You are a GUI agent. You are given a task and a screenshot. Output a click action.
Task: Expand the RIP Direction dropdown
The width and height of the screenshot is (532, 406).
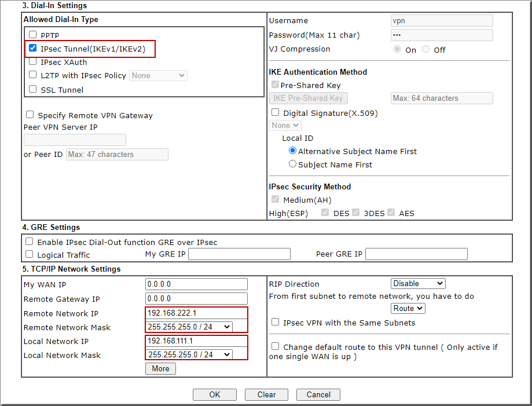tap(418, 284)
